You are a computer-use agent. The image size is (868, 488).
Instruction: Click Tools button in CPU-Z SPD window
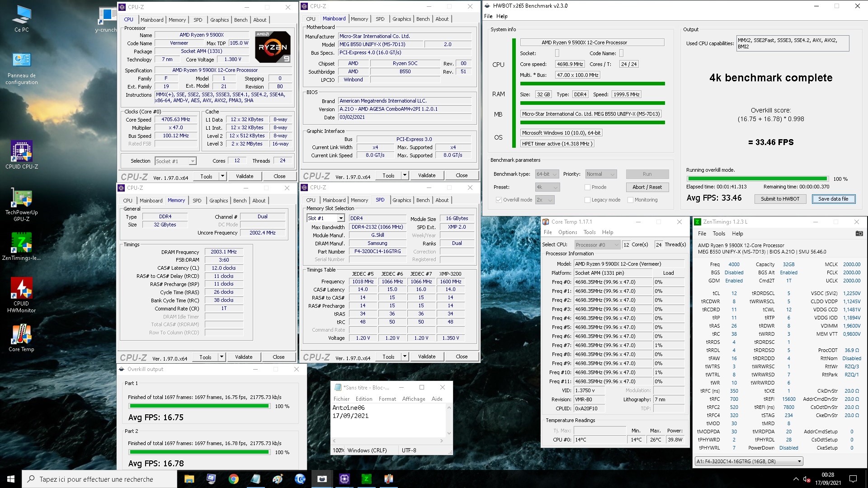tap(389, 357)
